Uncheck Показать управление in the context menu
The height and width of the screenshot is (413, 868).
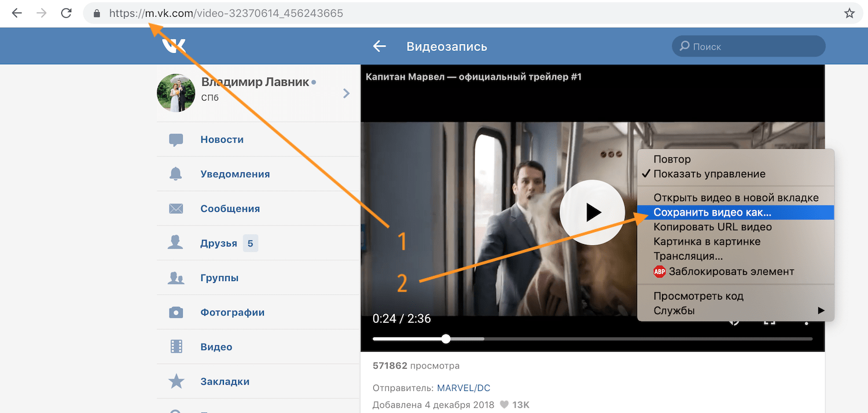click(x=735, y=174)
